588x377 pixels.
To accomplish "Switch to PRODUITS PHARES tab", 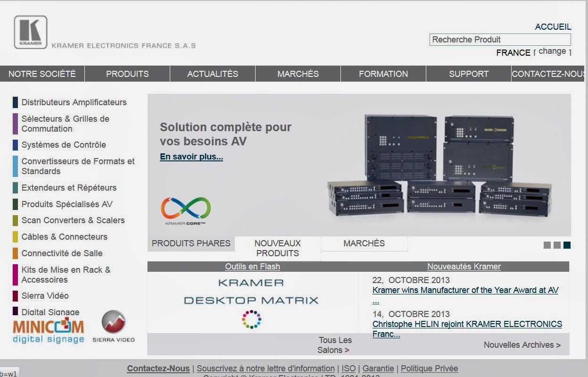I will pos(191,243).
